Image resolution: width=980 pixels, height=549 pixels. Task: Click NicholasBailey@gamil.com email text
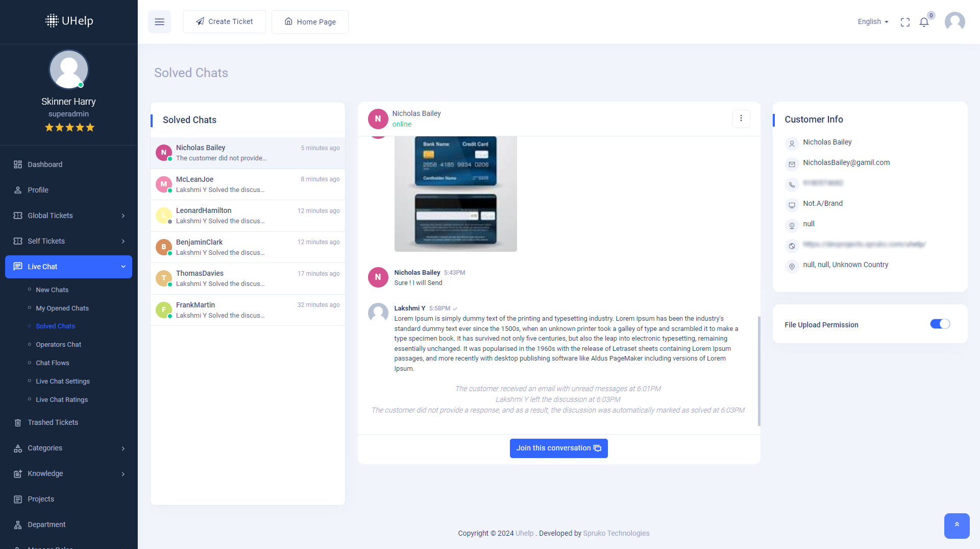coord(846,162)
